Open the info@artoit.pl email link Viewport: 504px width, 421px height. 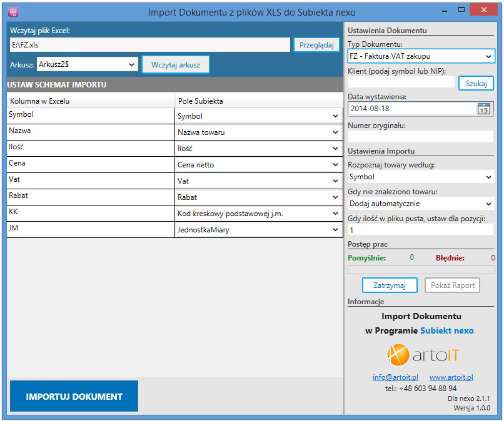pos(395,377)
